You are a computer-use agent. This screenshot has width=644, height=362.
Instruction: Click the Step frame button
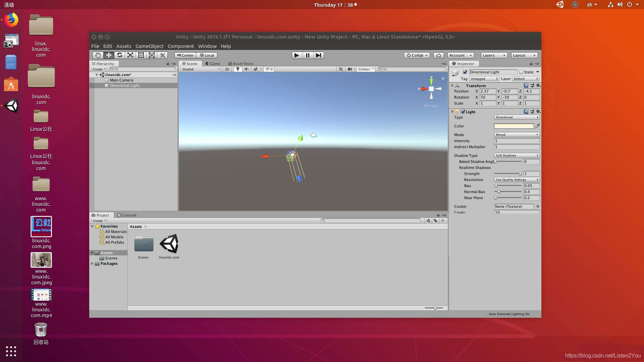(x=318, y=55)
